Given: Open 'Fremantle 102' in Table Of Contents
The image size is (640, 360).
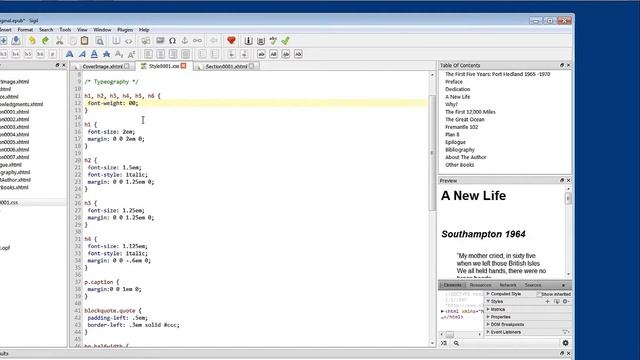Looking at the screenshot, I should coord(462,127).
